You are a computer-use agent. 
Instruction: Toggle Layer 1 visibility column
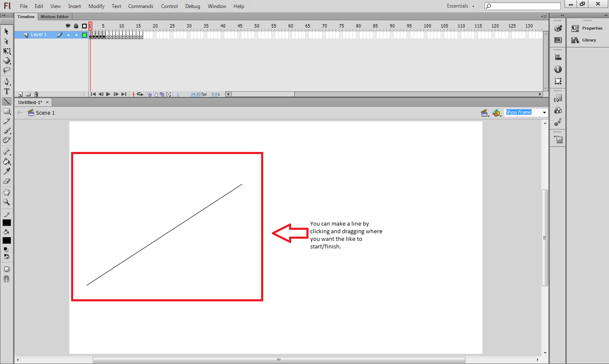point(69,34)
